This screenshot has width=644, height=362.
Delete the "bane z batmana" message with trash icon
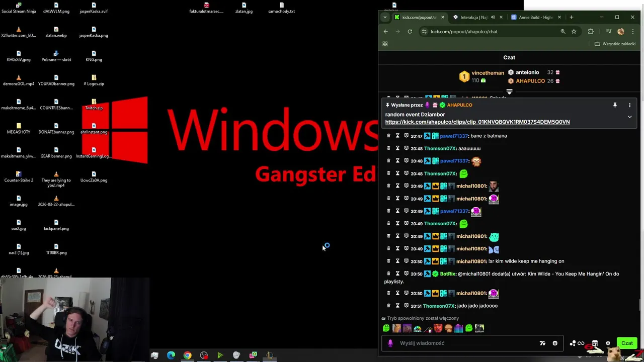(x=388, y=136)
